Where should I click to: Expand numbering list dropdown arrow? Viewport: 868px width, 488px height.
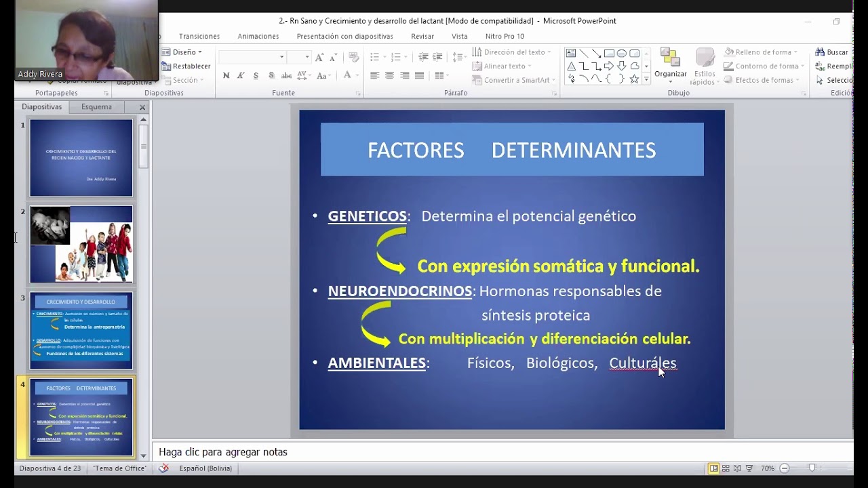406,57
